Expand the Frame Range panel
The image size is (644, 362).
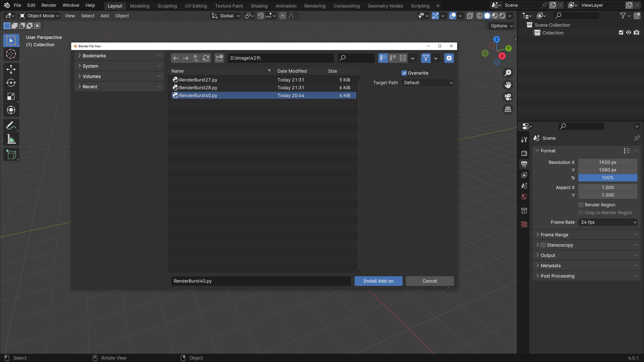554,235
